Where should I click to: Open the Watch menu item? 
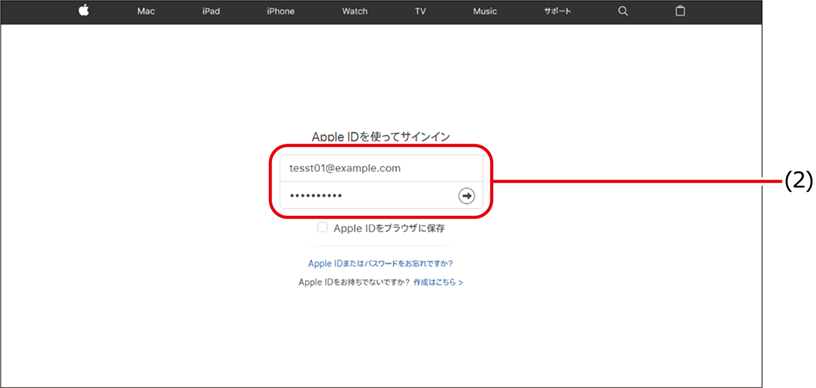coord(354,11)
